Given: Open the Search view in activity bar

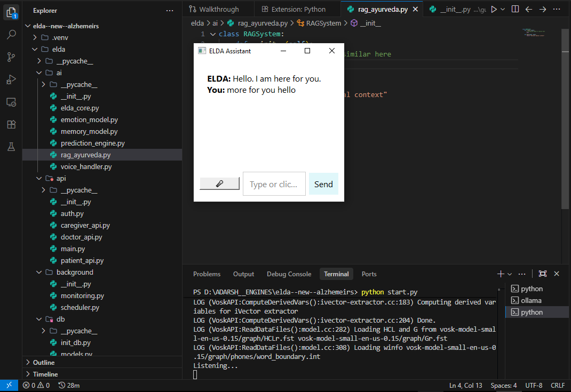Looking at the screenshot, I should [x=11, y=35].
